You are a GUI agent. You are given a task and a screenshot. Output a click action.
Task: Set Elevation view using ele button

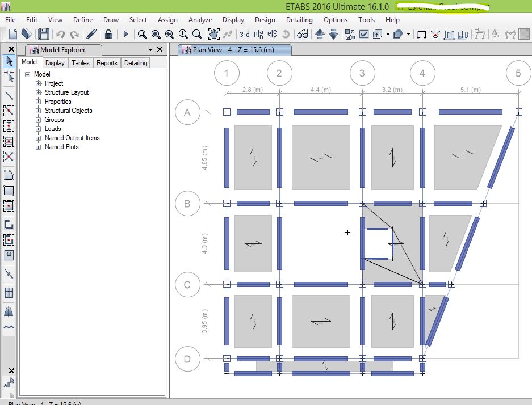(x=272, y=34)
